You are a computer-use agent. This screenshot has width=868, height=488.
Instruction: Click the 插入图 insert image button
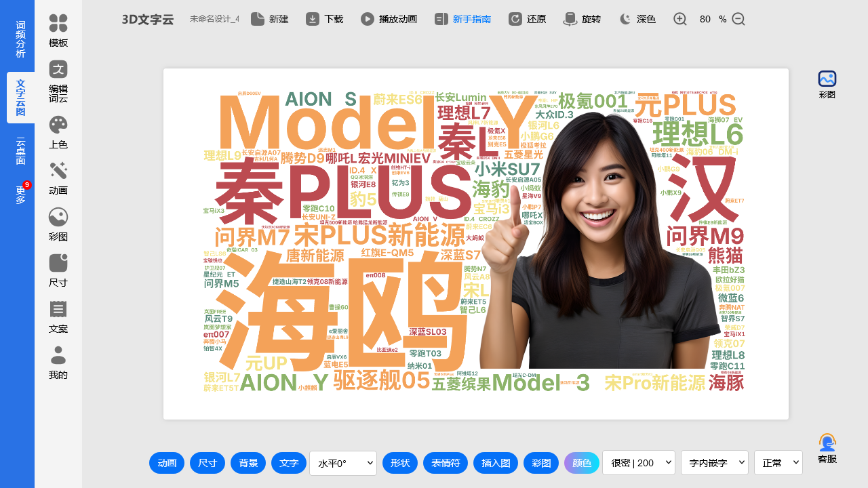[x=496, y=463]
